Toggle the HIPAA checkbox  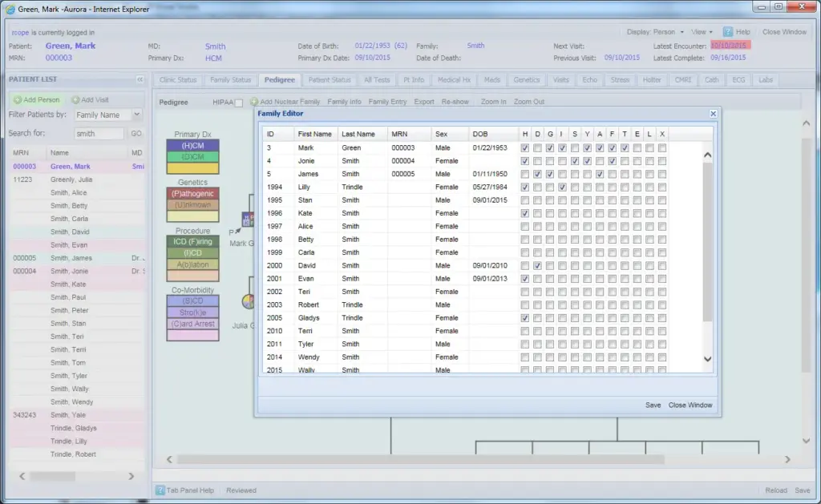coord(239,103)
